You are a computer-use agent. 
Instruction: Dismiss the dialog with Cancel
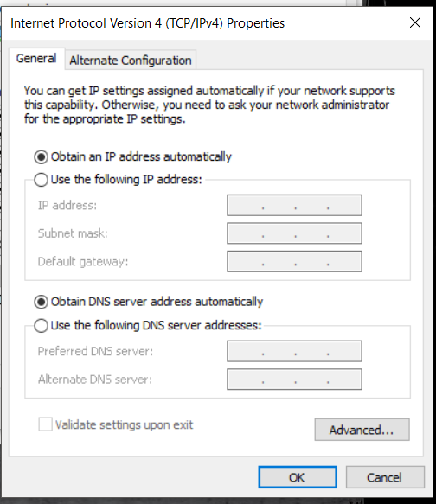click(x=385, y=477)
